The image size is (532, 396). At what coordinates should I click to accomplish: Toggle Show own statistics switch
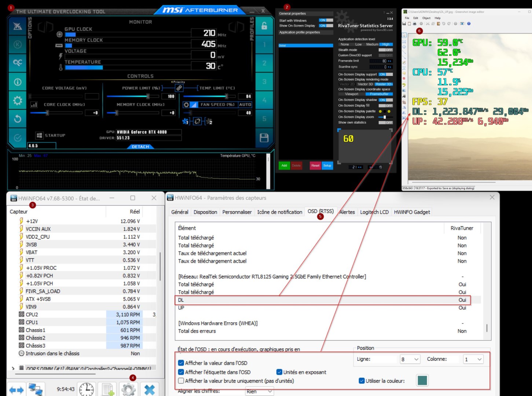tap(386, 122)
